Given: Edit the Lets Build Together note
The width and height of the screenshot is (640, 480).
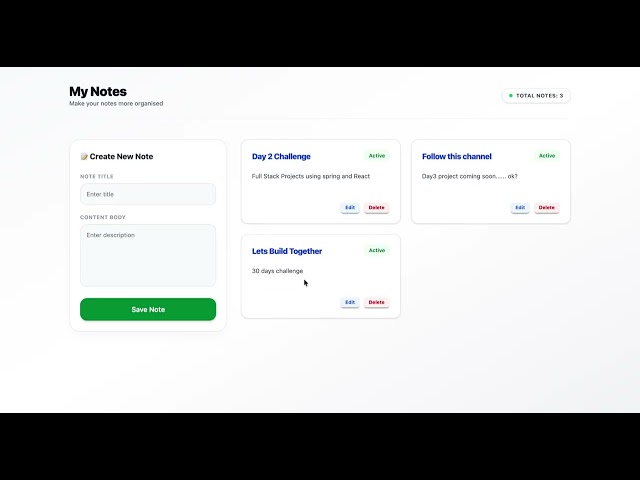Looking at the screenshot, I should (x=350, y=302).
